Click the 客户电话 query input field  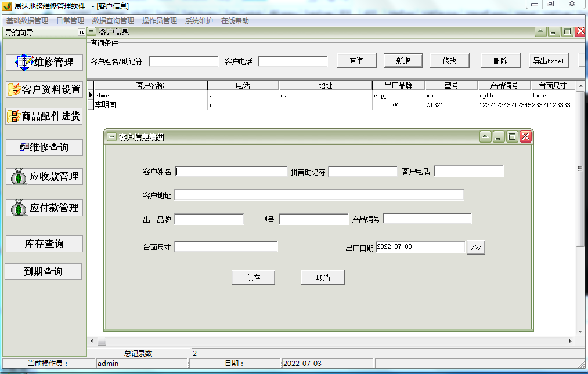293,60
